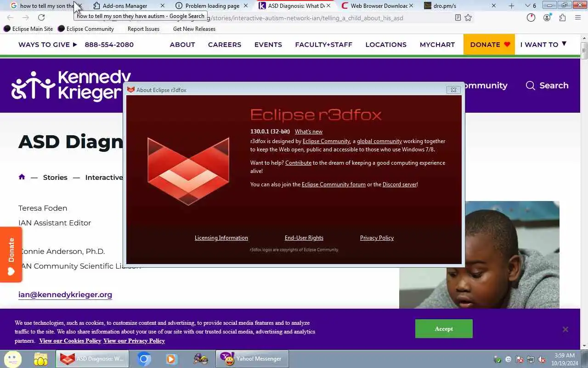Open View our Cookies Policy link
Image resolution: width=588 pixels, height=368 pixels.
[70, 341]
